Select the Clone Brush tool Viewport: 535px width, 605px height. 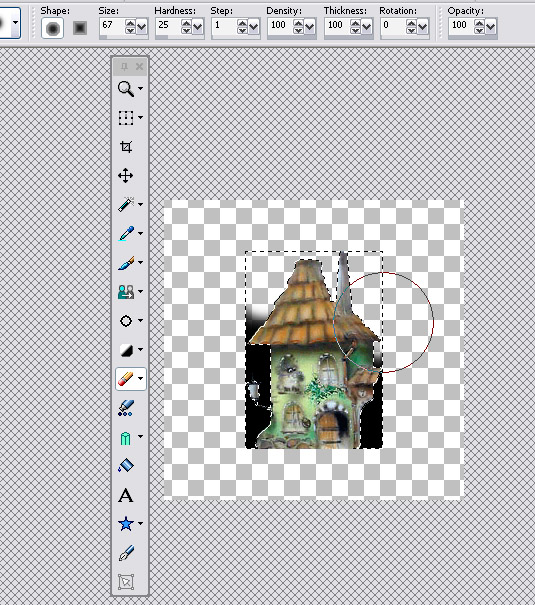point(126,292)
